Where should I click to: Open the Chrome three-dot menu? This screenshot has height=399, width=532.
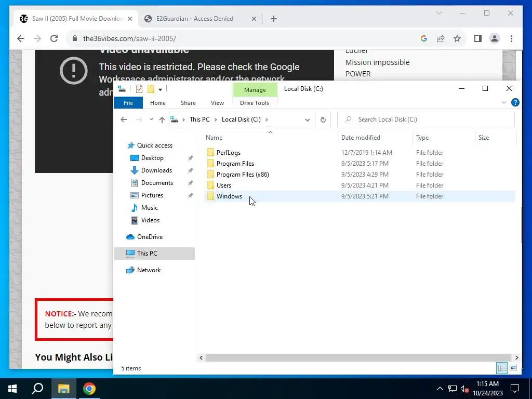(511, 38)
